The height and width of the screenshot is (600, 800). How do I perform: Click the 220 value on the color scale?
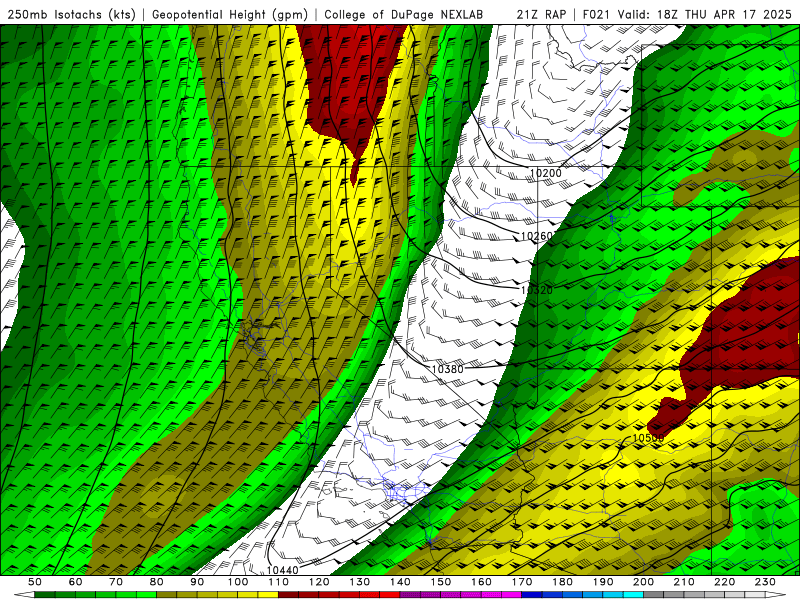click(724, 582)
